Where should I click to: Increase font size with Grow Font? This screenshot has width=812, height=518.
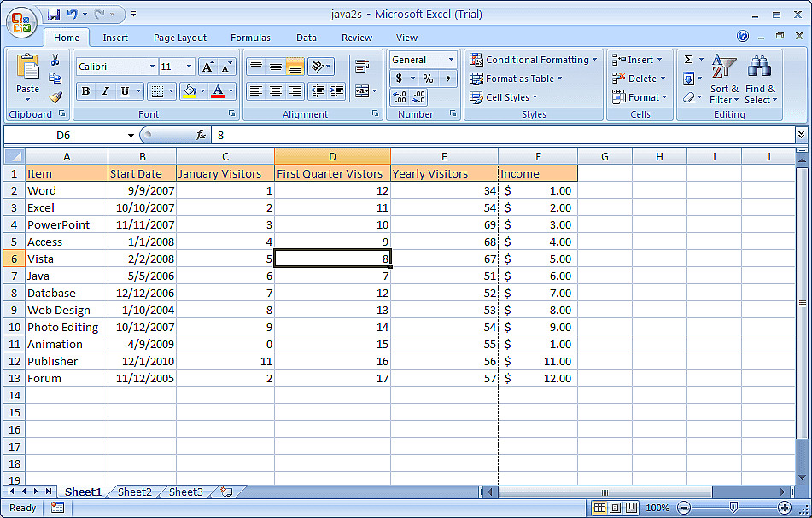coord(207,67)
